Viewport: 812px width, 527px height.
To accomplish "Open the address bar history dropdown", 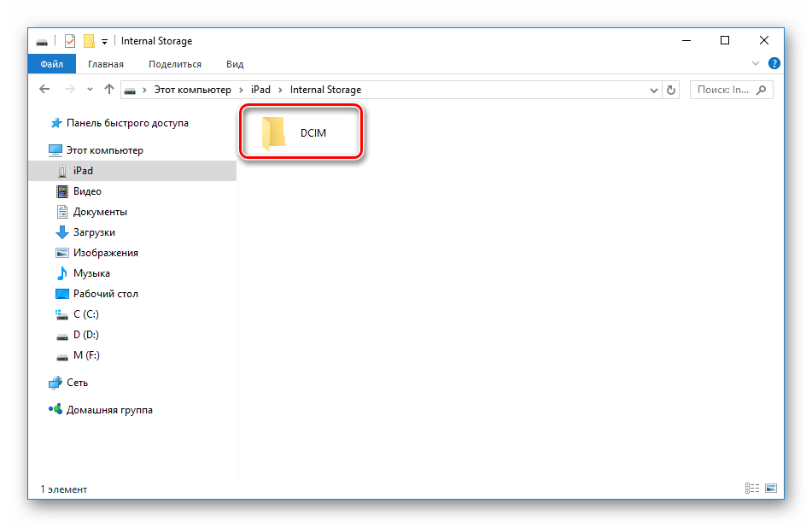I will pos(654,90).
